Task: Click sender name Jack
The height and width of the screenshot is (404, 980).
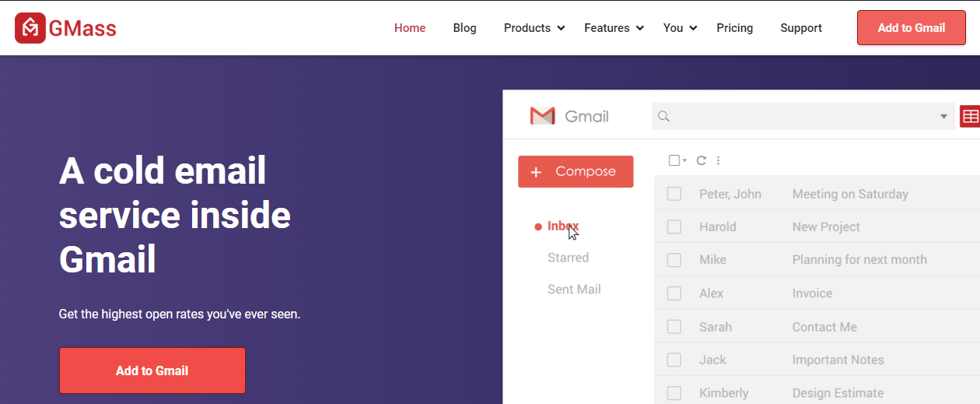Action: 712,360
